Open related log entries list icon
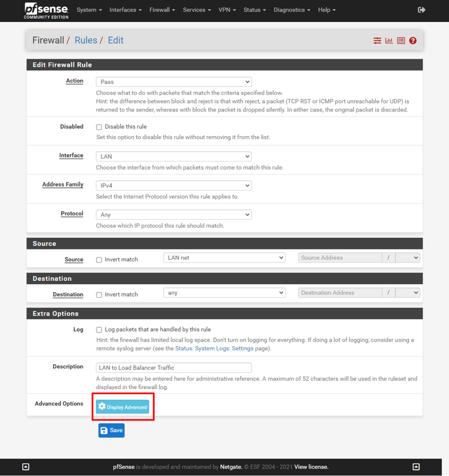 [x=401, y=41]
